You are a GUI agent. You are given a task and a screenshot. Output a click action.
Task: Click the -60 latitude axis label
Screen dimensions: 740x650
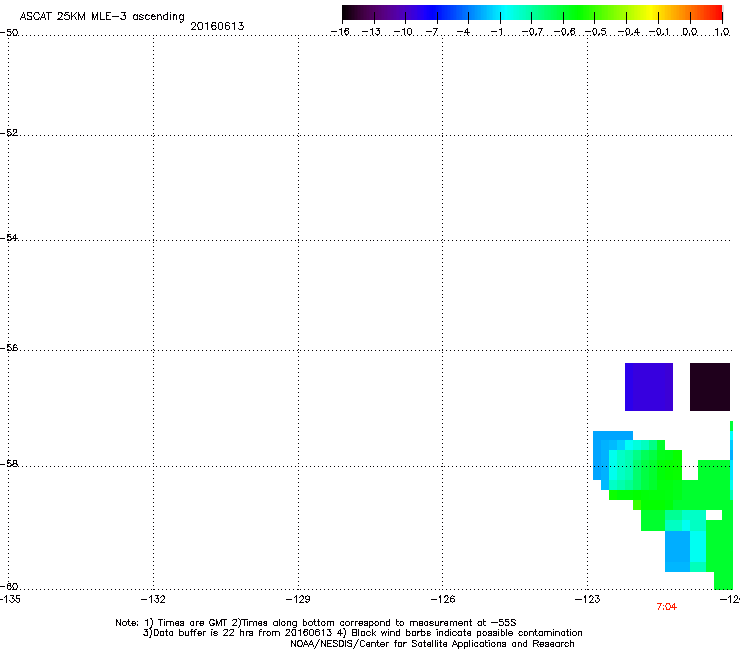(9, 586)
